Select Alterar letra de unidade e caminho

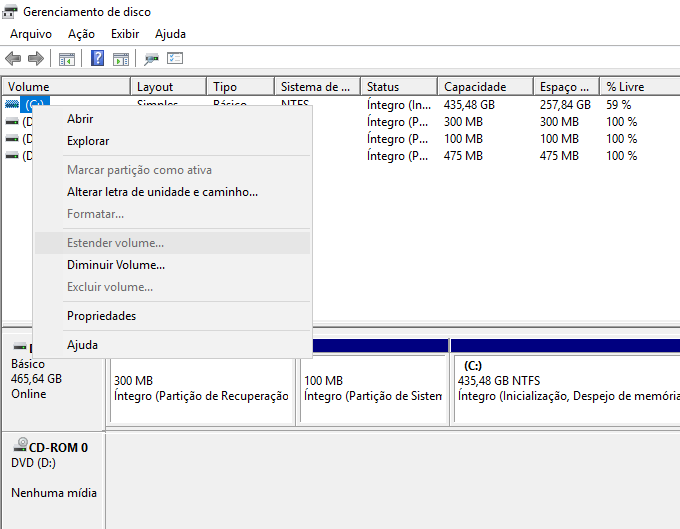[x=173, y=192]
